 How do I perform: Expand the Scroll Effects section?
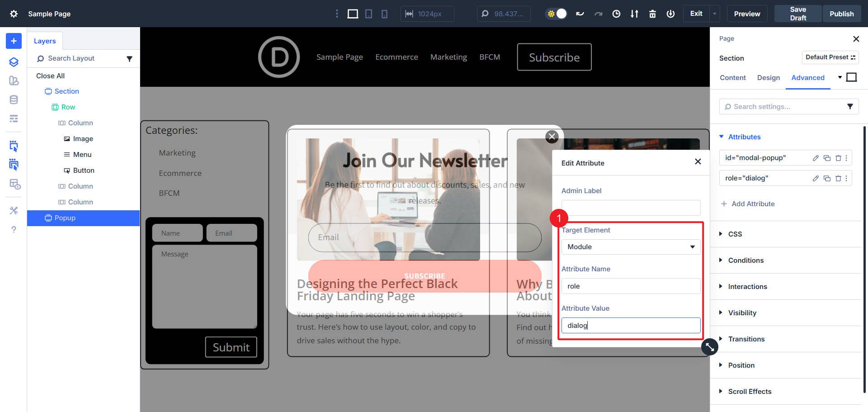click(750, 391)
